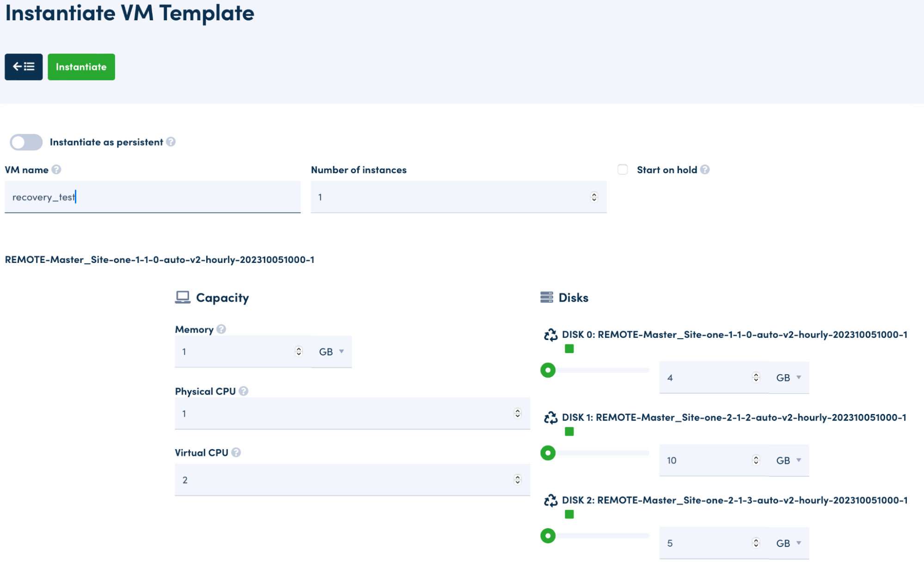
Task: Click the Instantiate as persistent help icon
Action: (x=171, y=142)
